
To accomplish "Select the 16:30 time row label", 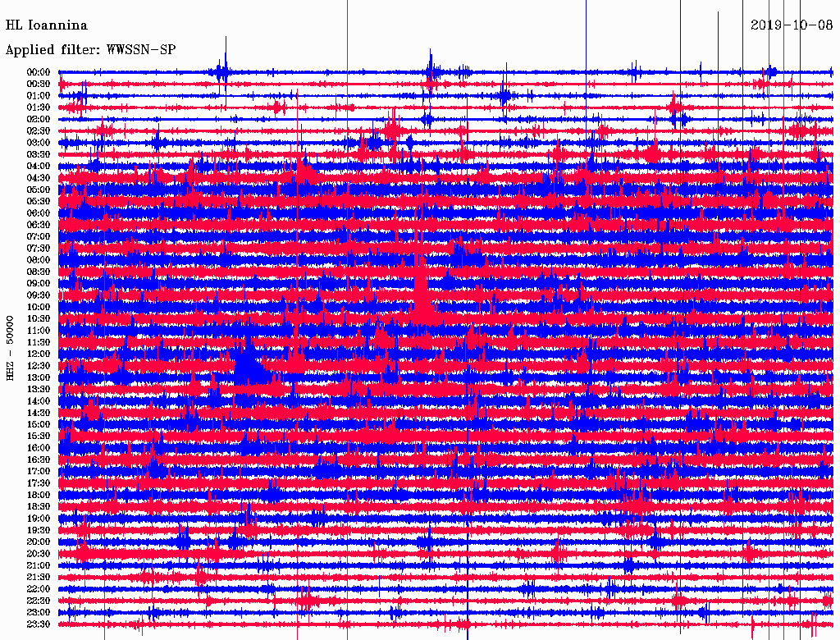I will 39,460.
